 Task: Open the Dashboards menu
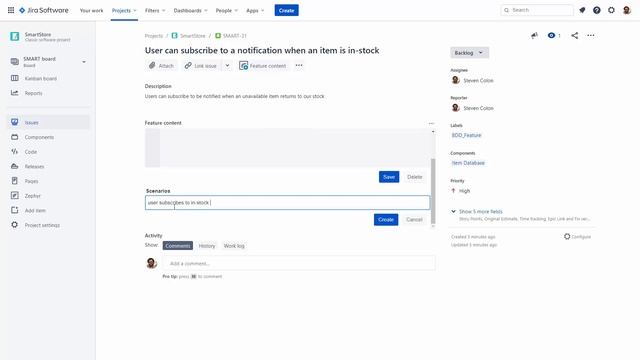pos(190,11)
